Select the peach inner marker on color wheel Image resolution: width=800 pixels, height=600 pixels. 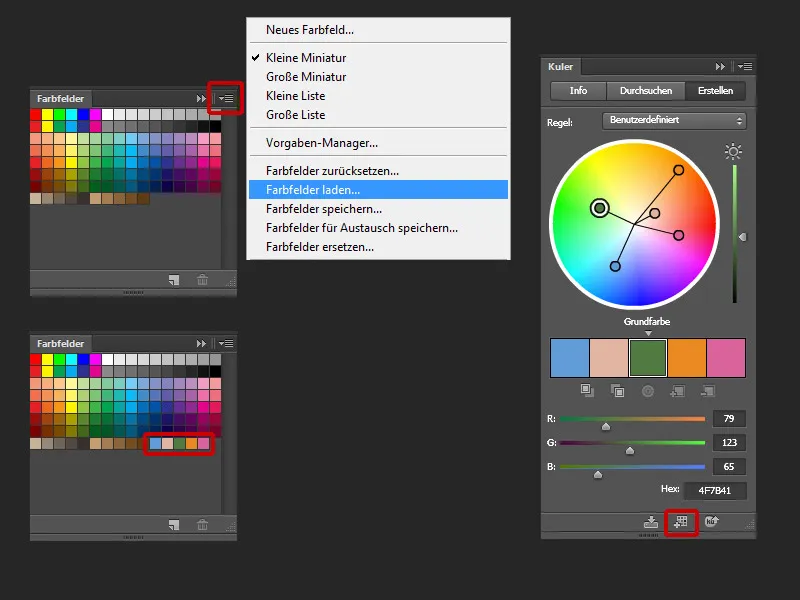tap(655, 213)
